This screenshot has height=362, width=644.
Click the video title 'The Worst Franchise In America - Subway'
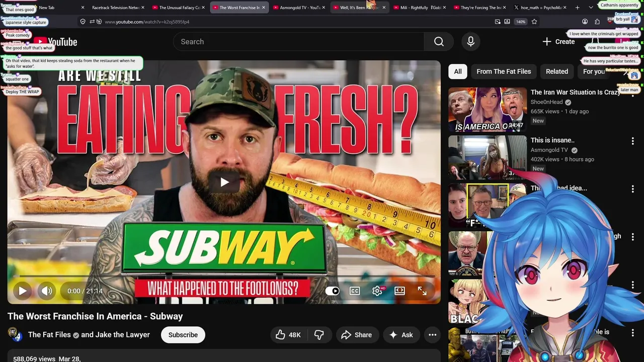click(95, 316)
